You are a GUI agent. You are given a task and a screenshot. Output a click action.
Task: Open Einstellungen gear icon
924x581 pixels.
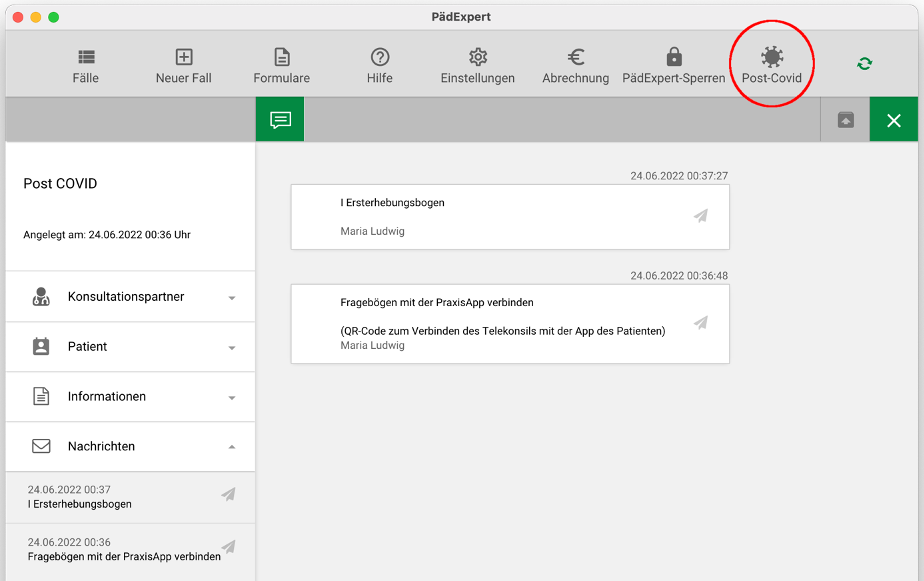(x=478, y=57)
